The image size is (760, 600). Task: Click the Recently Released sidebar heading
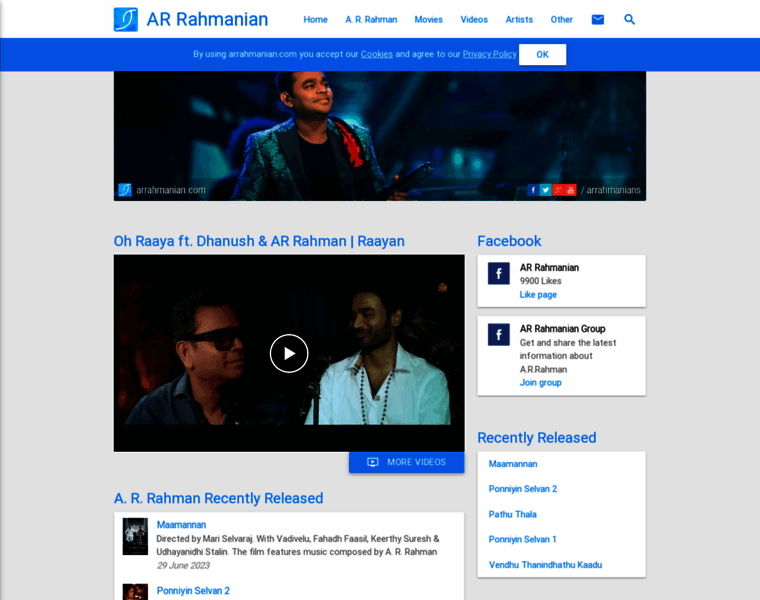537,438
